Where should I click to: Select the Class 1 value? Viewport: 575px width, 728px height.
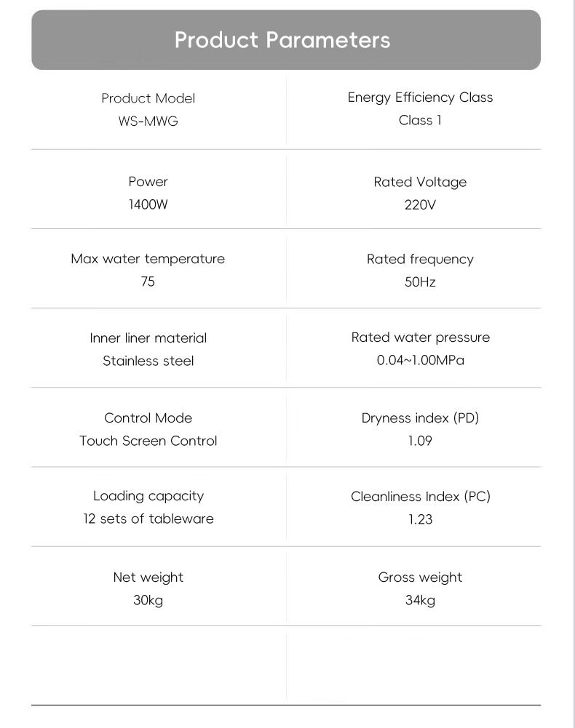[420, 120]
